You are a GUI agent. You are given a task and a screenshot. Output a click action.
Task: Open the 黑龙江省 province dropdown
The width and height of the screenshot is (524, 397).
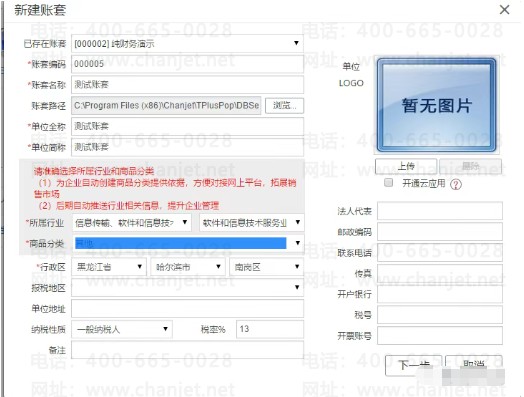pos(109,267)
